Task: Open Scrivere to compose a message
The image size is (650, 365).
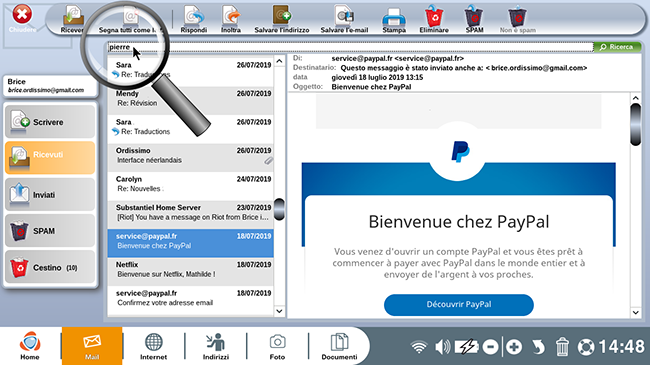Action: coord(50,122)
